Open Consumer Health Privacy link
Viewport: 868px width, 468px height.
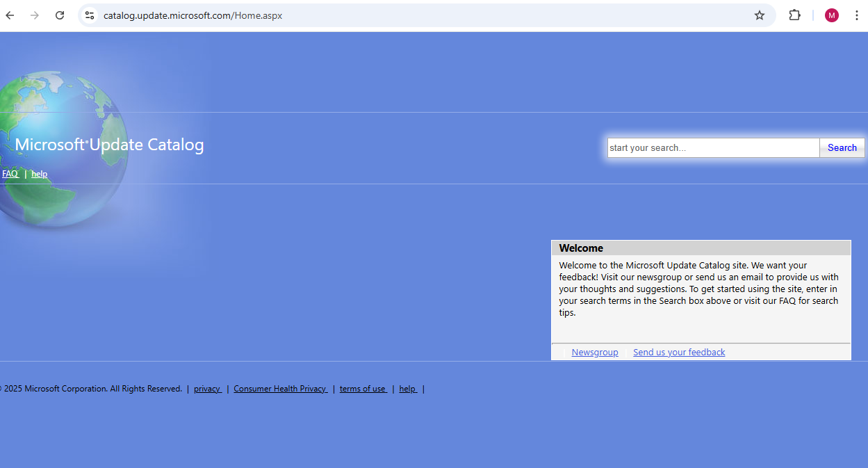[281, 389]
